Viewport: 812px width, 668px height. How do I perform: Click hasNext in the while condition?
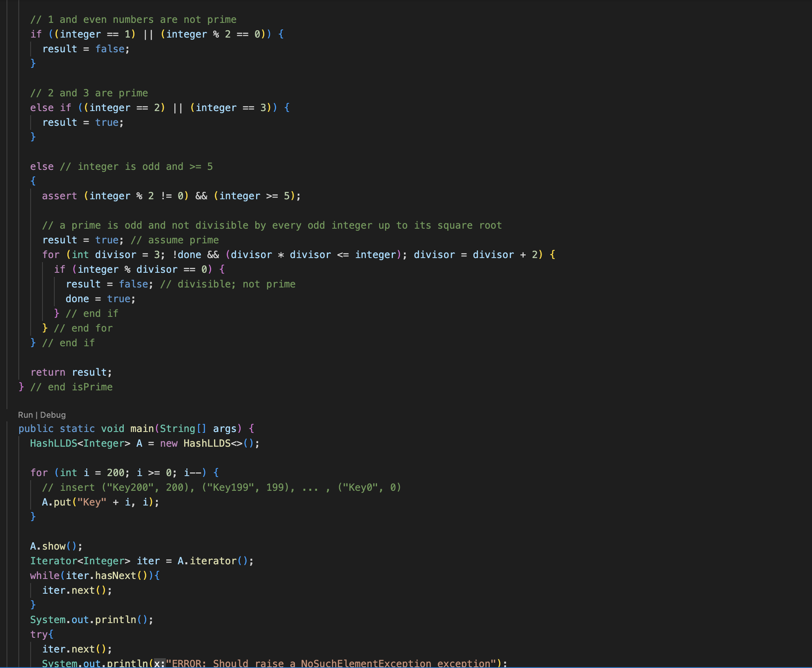115,576
